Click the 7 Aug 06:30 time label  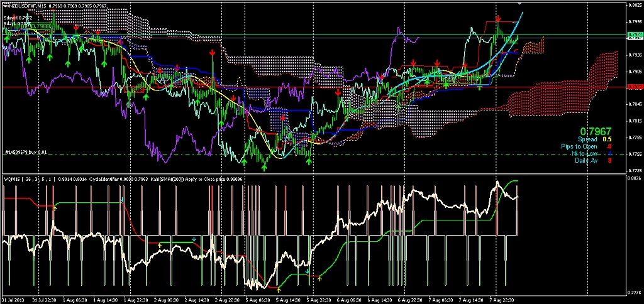click(x=440, y=300)
